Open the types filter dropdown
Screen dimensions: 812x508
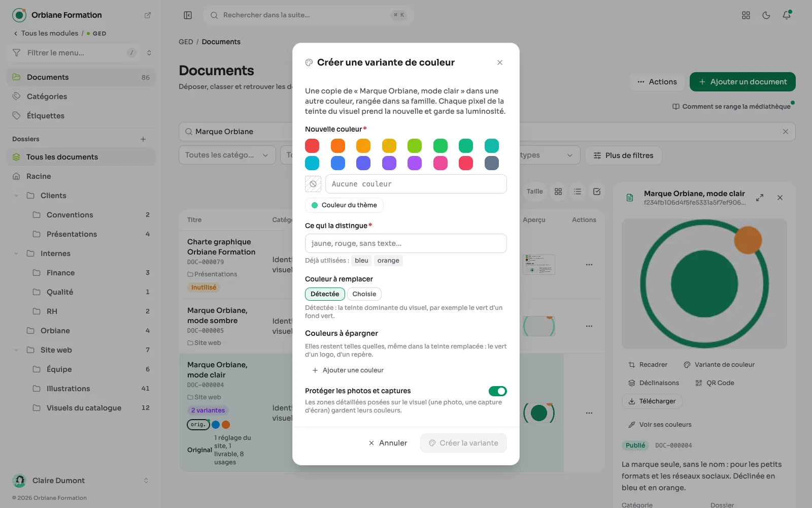tap(549, 155)
